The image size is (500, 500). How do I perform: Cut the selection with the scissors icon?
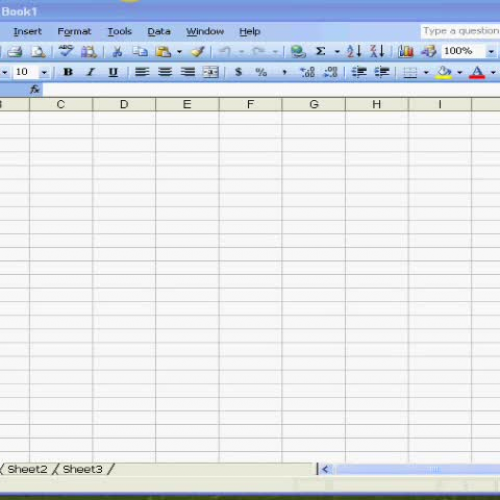pyautogui.click(x=117, y=52)
